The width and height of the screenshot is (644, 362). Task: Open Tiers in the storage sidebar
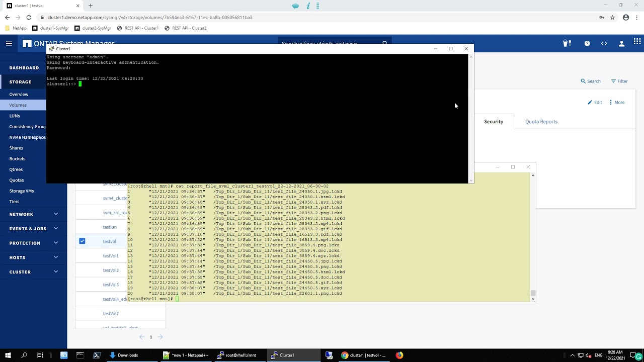14,202
